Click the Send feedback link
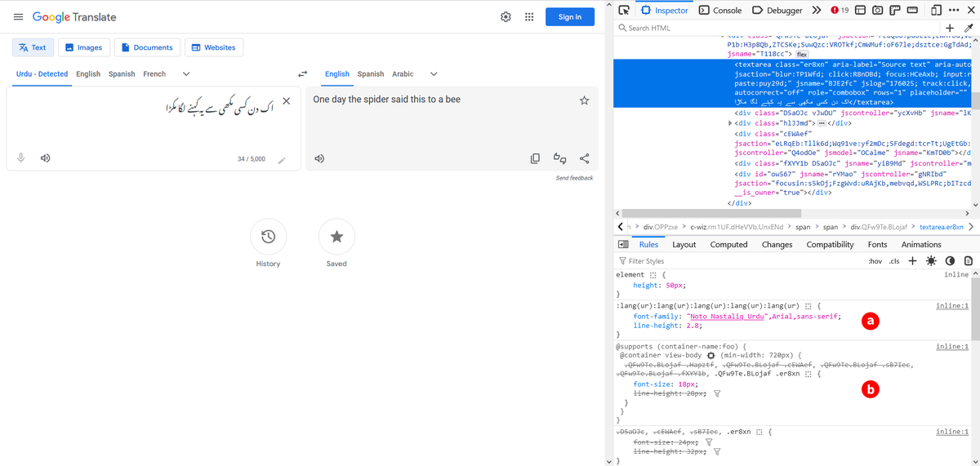Screen dimensions: 980x466 [x=574, y=178]
